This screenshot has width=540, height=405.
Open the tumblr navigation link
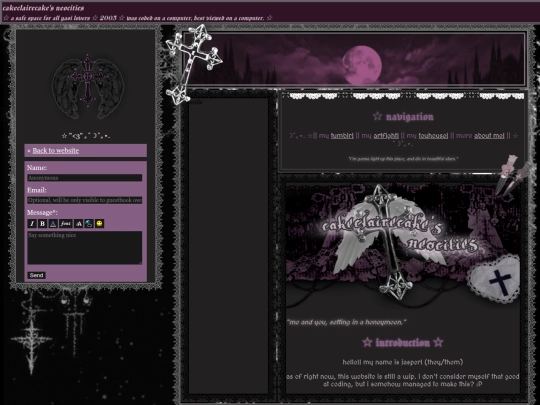(342, 136)
